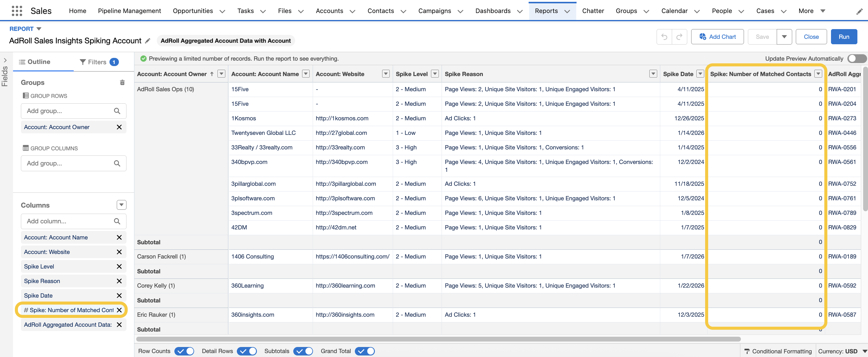Open the REPORT type dropdown arrow
This screenshot has width=868, height=357.
click(x=39, y=29)
